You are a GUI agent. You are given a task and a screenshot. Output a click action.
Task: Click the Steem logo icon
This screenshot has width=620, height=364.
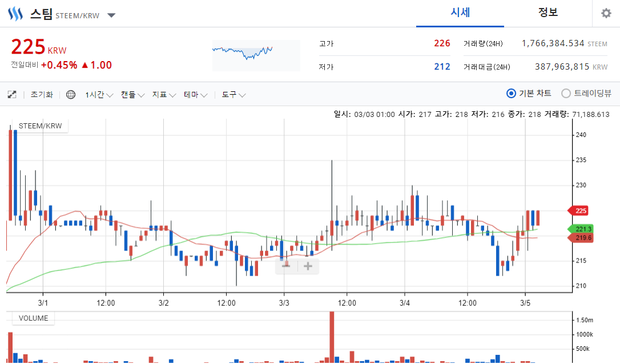15,14
